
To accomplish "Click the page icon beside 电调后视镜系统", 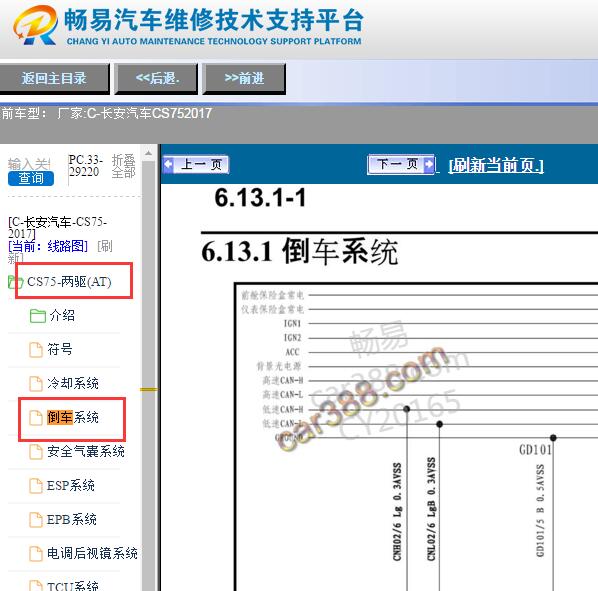I will 36,554.
